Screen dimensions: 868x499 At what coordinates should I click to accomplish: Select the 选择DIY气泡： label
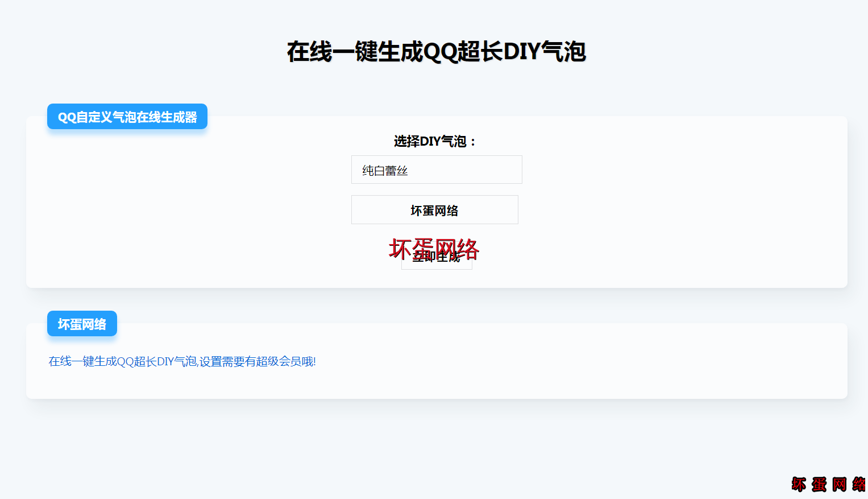435,141
